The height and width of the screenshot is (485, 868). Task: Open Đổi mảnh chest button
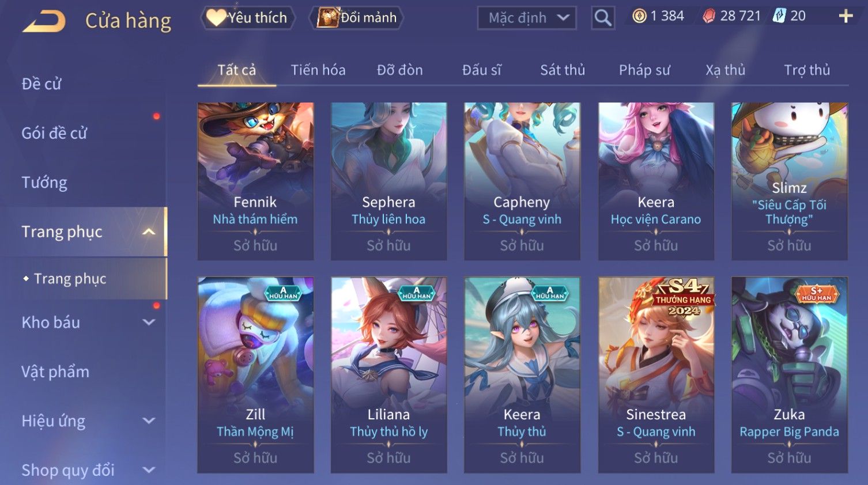(x=357, y=18)
